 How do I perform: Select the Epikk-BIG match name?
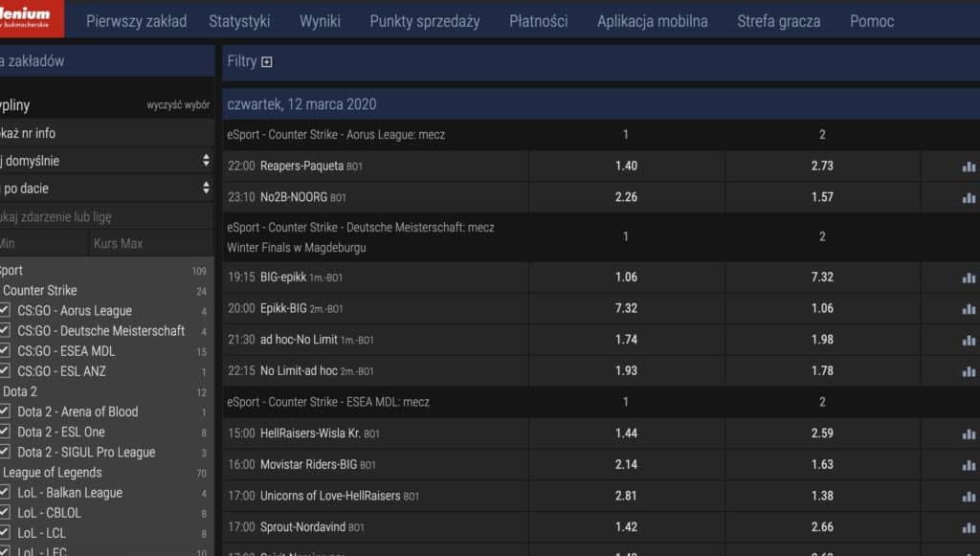pos(283,308)
